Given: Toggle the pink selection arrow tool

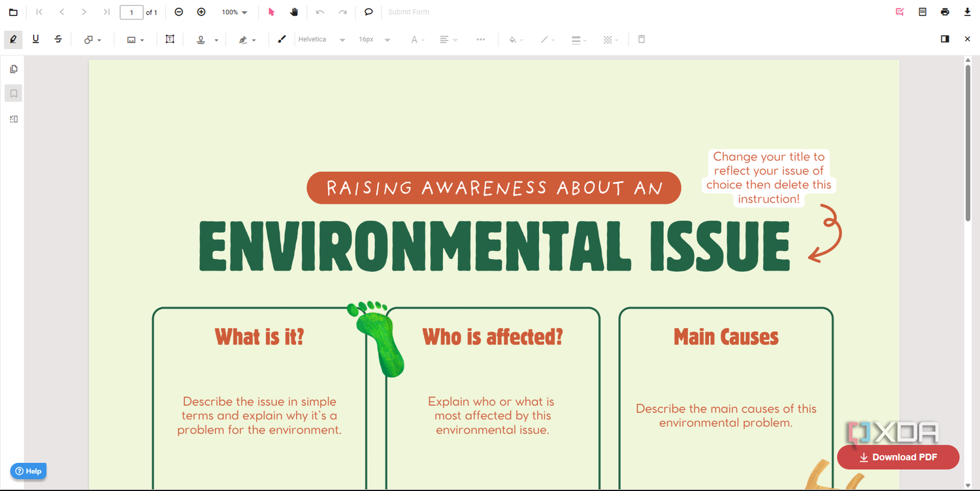Looking at the screenshot, I should coord(272,12).
